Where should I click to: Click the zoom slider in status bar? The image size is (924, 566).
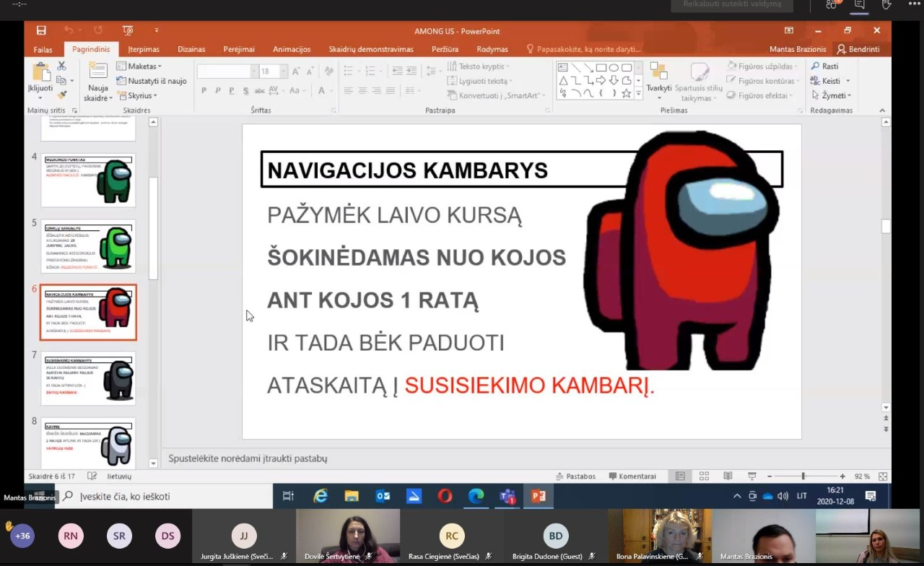pyautogui.click(x=803, y=476)
